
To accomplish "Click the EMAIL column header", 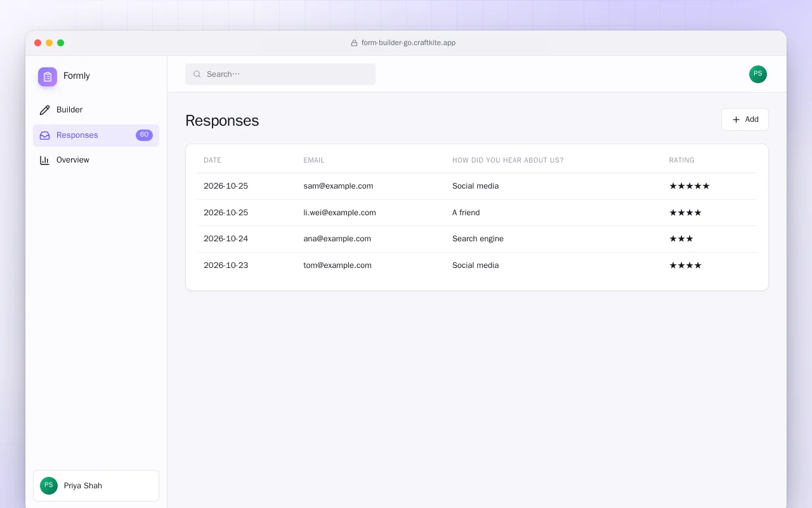I will pyautogui.click(x=314, y=161).
